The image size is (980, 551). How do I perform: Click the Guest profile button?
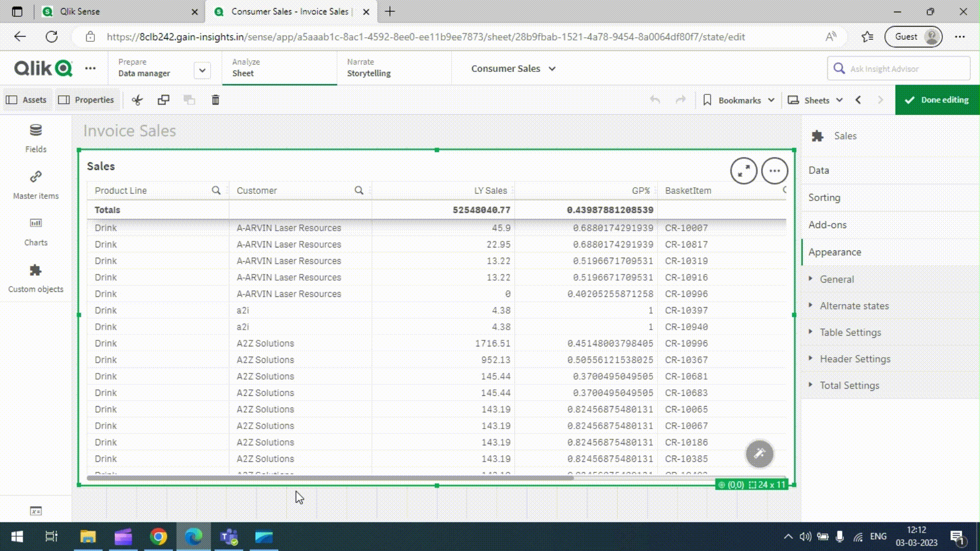[914, 37]
